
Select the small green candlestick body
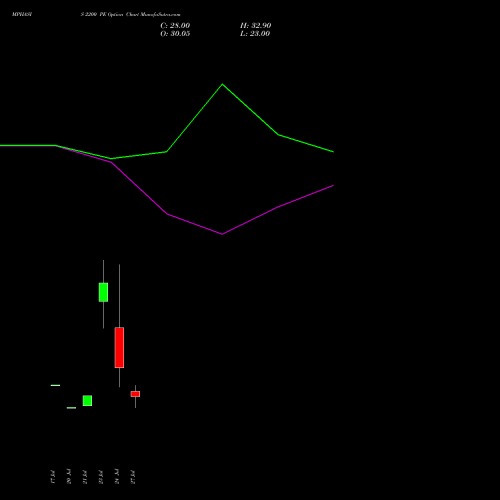(x=87, y=401)
